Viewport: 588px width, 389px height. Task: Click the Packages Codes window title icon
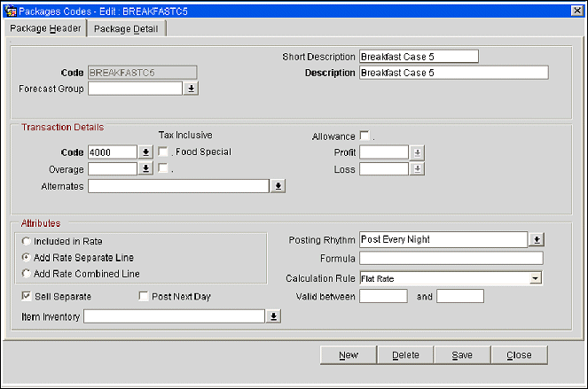tap(10, 10)
